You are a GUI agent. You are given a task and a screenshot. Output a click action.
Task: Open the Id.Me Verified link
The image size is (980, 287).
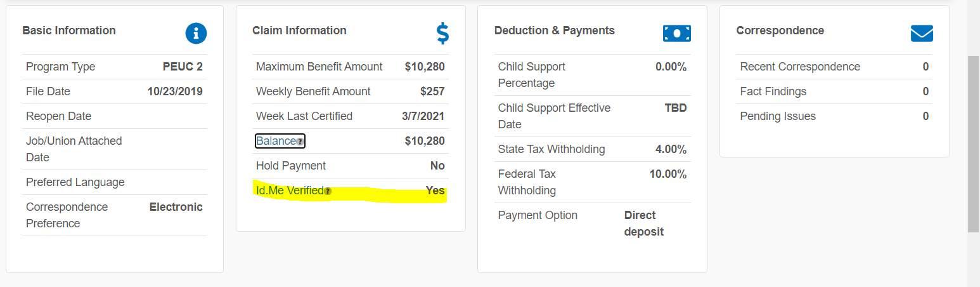(x=289, y=190)
